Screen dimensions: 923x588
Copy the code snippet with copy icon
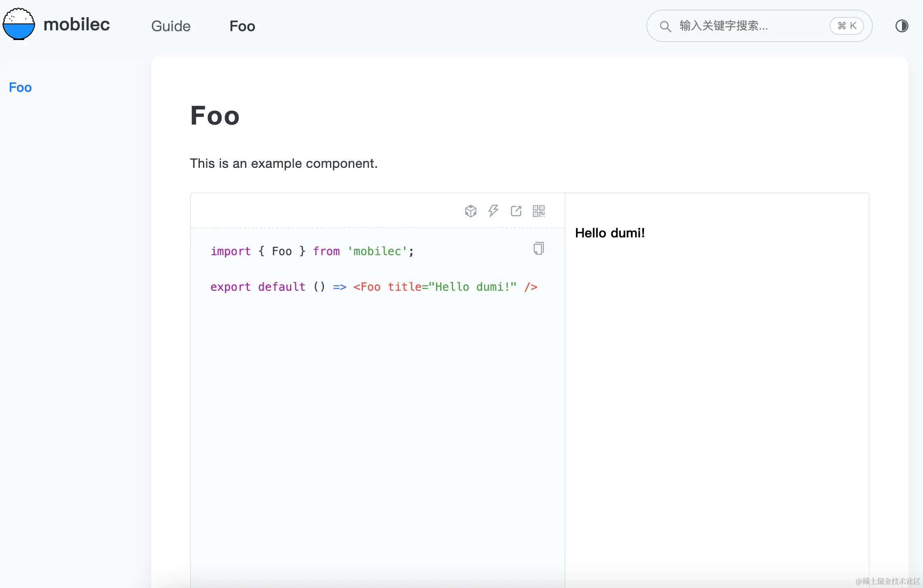click(x=538, y=248)
